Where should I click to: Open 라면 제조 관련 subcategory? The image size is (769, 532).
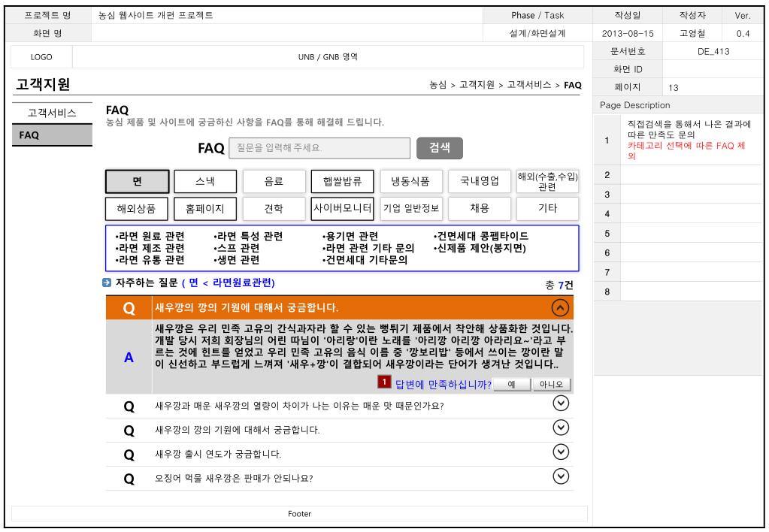(x=150, y=248)
